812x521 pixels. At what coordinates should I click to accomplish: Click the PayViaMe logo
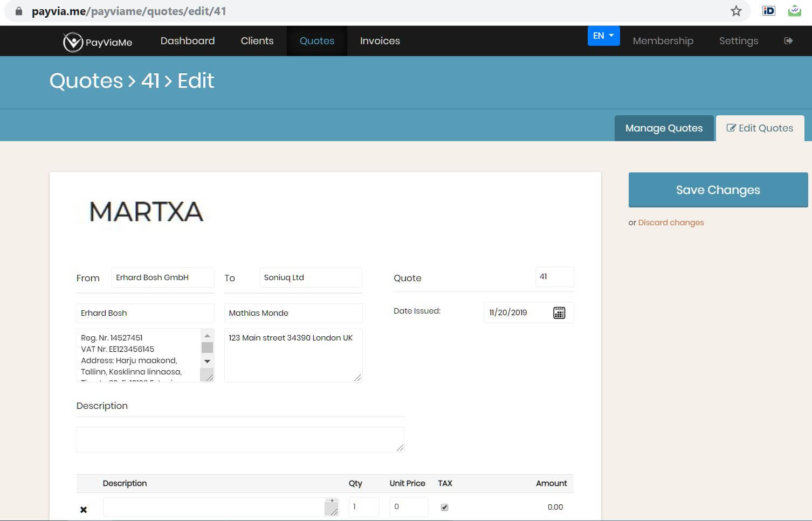coord(98,41)
